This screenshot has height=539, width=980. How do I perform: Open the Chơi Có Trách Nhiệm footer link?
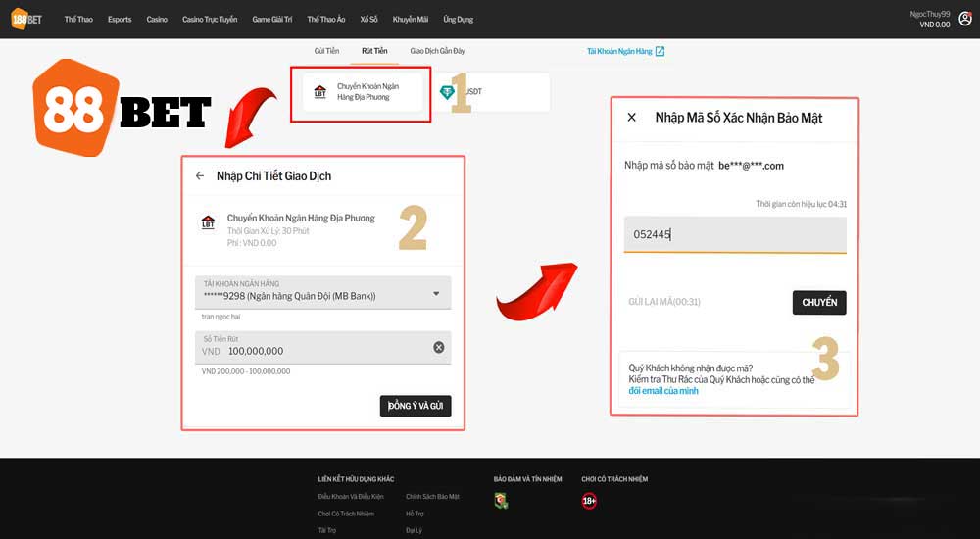346,514
